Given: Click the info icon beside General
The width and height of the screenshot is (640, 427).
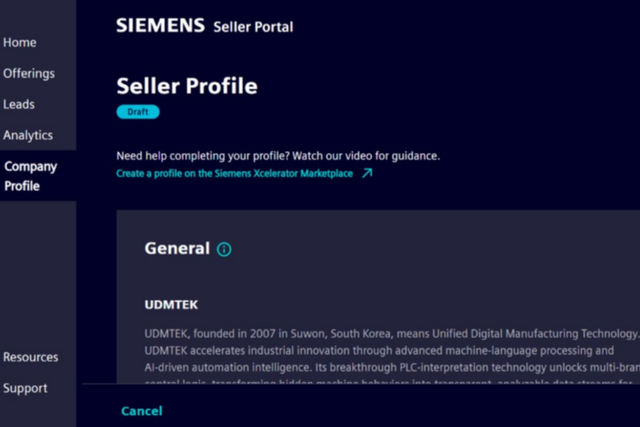Looking at the screenshot, I should click(x=224, y=249).
